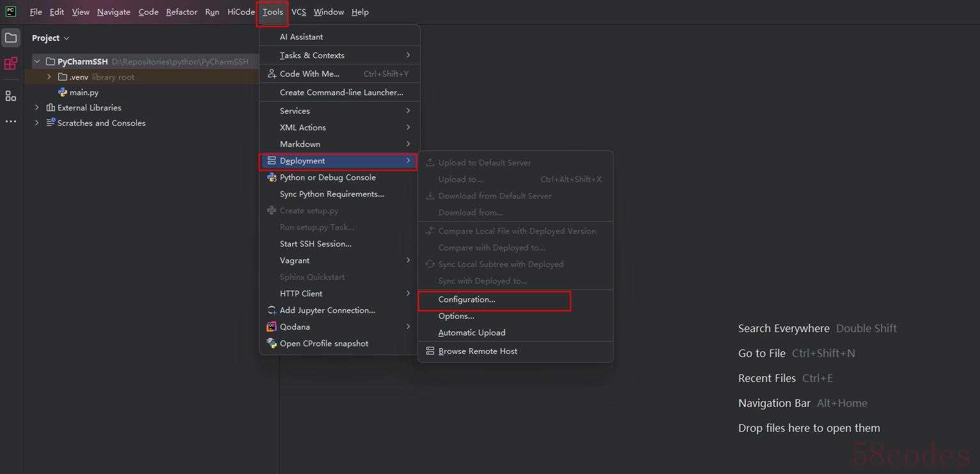The width and height of the screenshot is (980, 474).
Task: Expand the HTTP Client submenu arrow
Action: click(408, 294)
